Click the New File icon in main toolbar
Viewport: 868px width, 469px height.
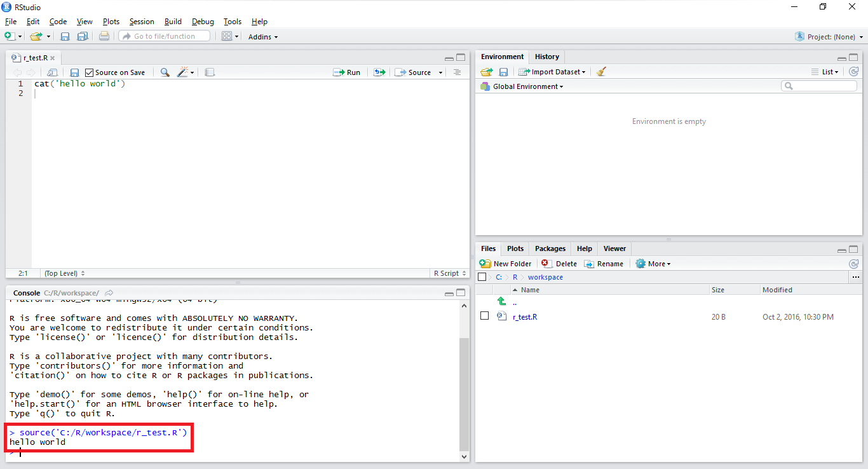10,36
